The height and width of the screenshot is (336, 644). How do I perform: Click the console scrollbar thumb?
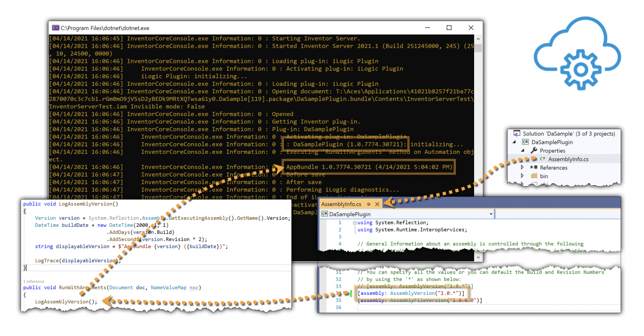coord(478,48)
